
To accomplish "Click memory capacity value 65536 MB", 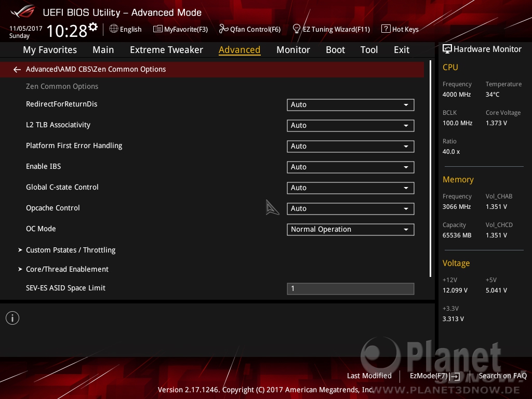I will (x=457, y=235).
